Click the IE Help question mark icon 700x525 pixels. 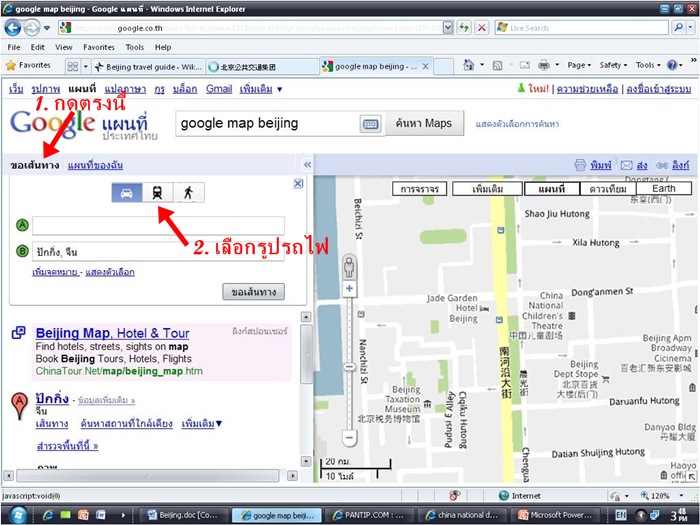(x=671, y=65)
